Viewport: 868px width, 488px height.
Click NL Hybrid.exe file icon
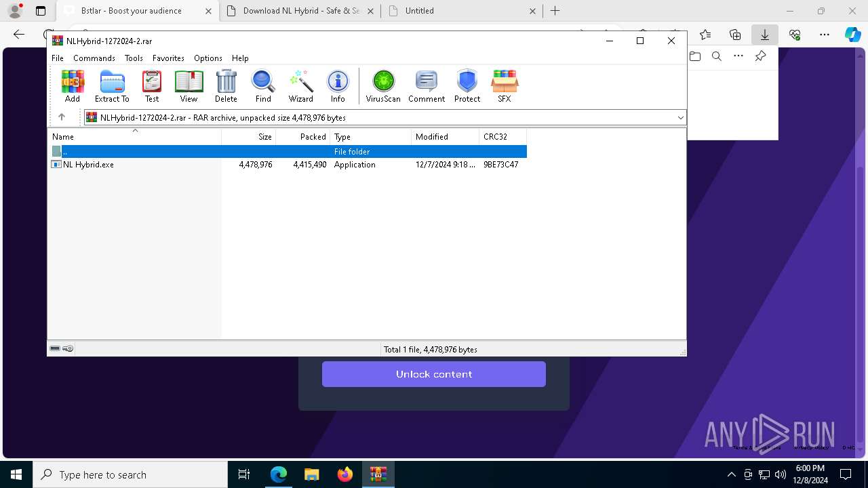click(x=56, y=165)
